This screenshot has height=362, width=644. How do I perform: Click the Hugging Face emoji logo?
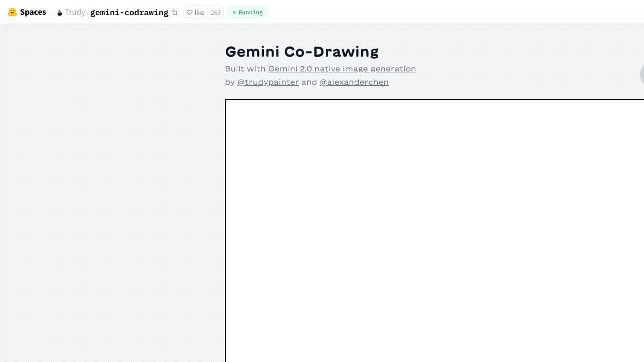coord(12,12)
